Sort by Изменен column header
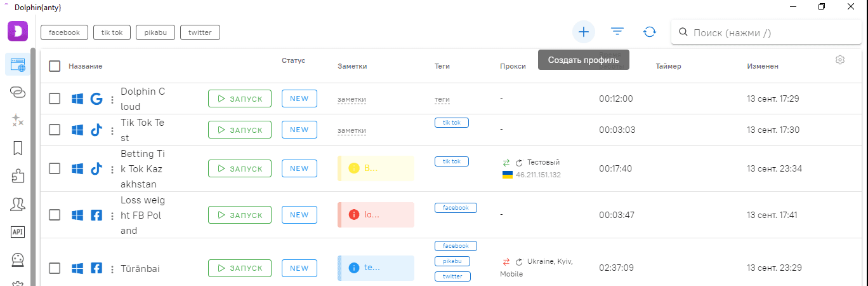Viewport: 868px width, 286px height. tap(763, 66)
